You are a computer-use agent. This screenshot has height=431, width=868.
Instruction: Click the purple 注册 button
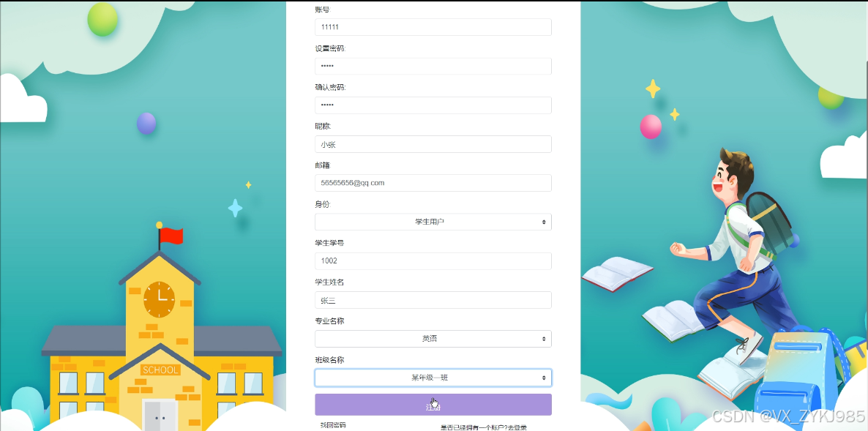433,405
